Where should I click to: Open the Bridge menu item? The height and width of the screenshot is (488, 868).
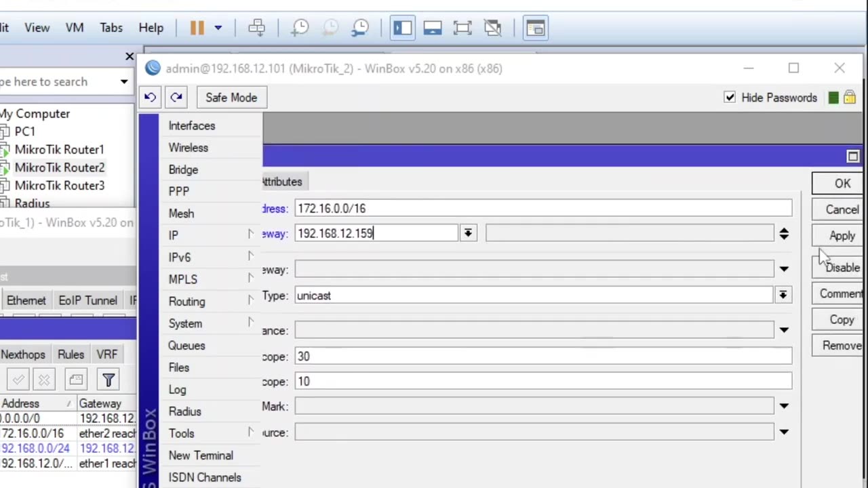183,170
